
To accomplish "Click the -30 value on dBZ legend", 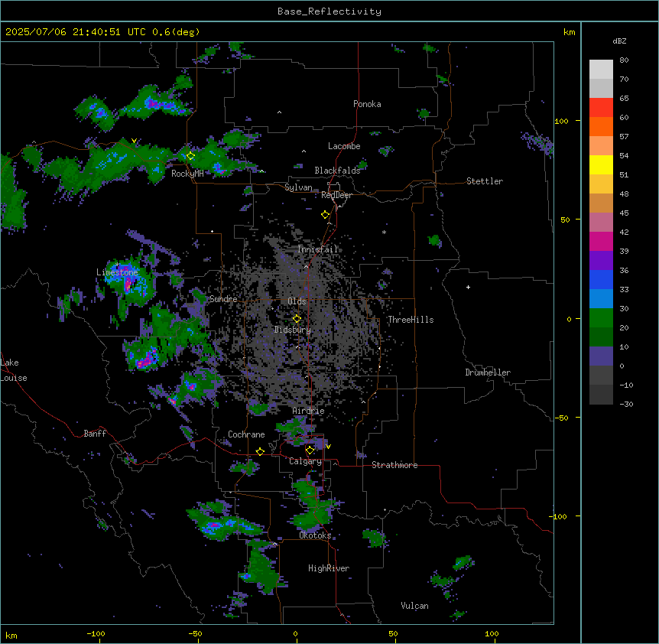I will coord(626,404).
